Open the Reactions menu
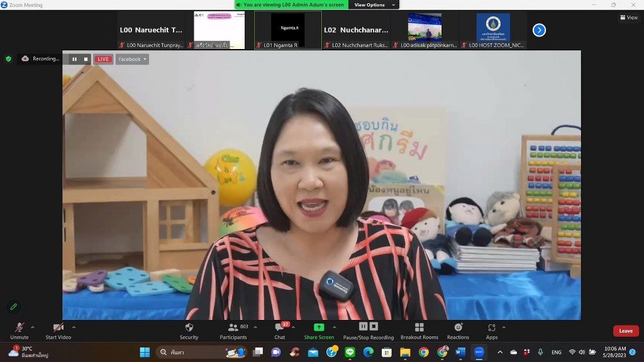Image resolution: width=644 pixels, height=362 pixels. coord(458,331)
